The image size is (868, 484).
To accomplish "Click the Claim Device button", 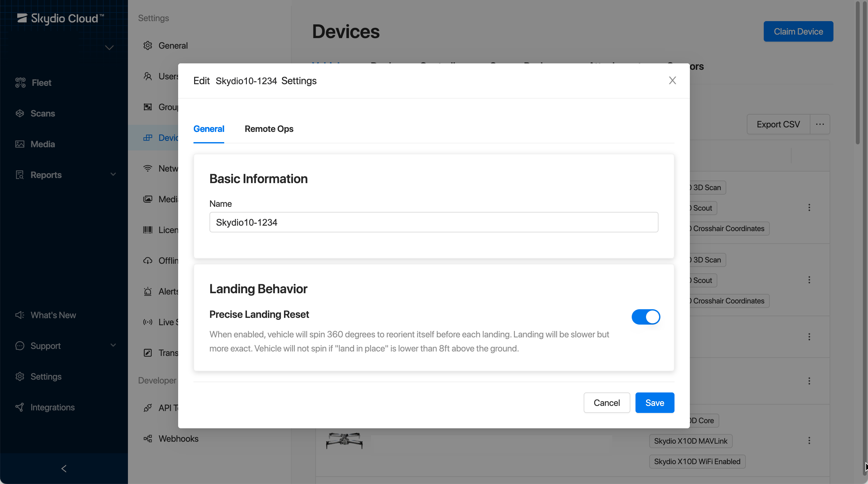I will [798, 31].
